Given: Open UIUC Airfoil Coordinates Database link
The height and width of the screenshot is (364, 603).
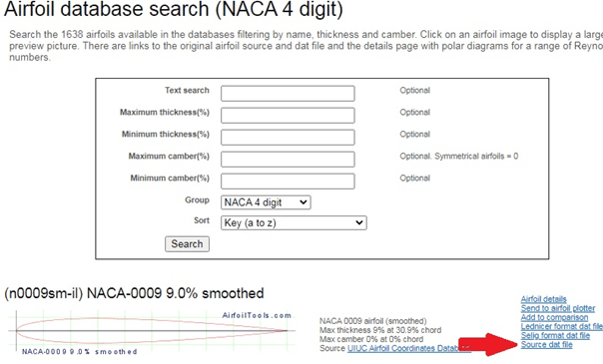Looking at the screenshot, I should 408,349.
